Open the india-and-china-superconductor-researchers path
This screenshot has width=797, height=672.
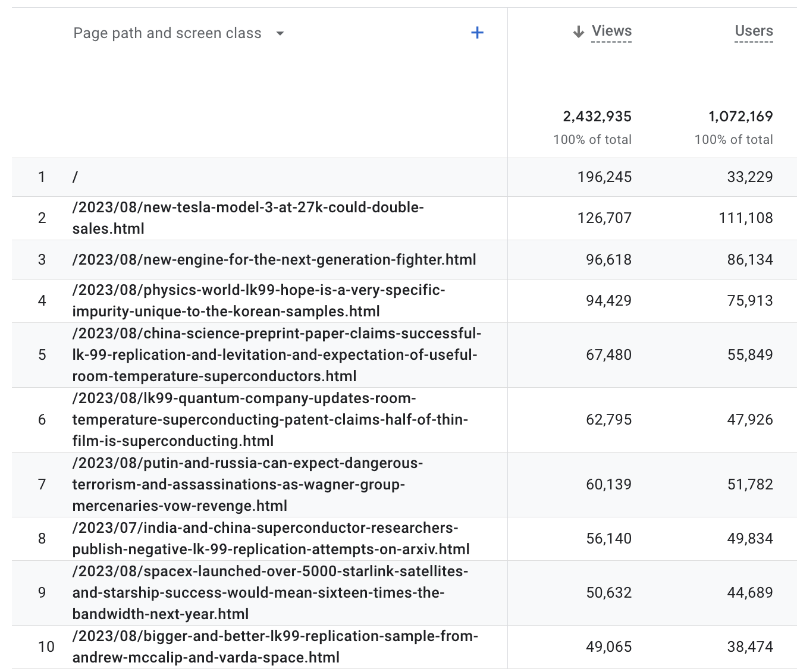pos(271,538)
